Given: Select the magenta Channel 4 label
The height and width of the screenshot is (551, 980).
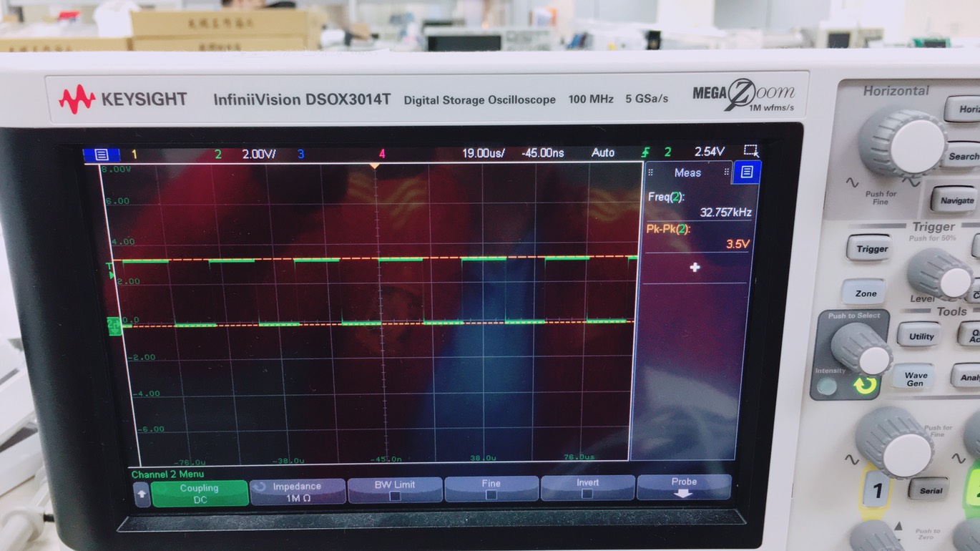Looking at the screenshot, I should tap(381, 152).
